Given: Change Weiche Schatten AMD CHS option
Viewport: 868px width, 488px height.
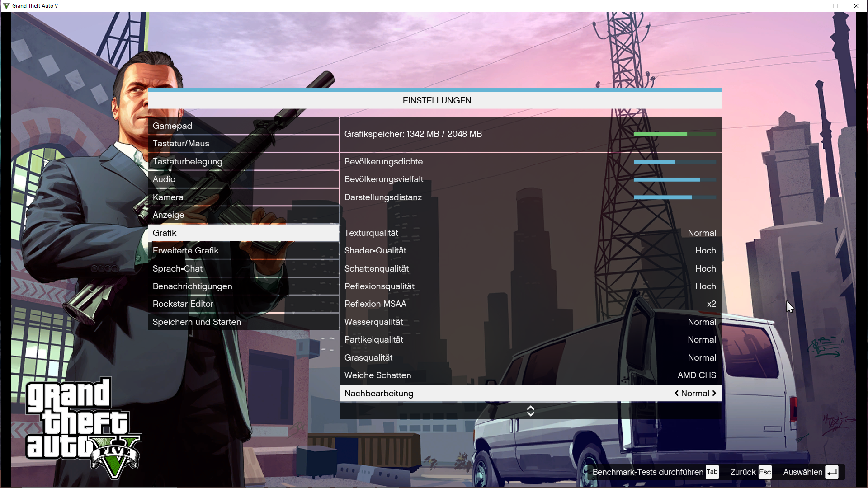Looking at the screenshot, I should click(697, 375).
